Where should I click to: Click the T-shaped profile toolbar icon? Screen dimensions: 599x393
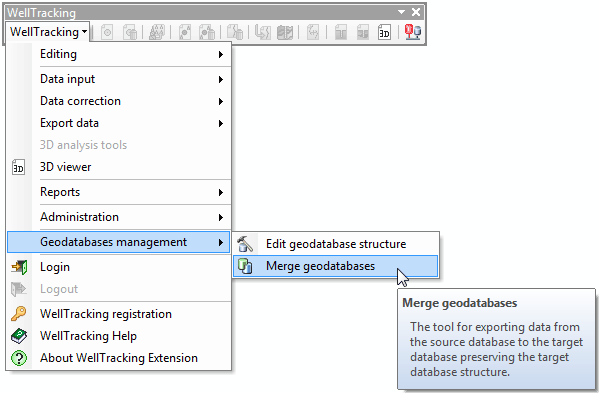click(x=341, y=32)
